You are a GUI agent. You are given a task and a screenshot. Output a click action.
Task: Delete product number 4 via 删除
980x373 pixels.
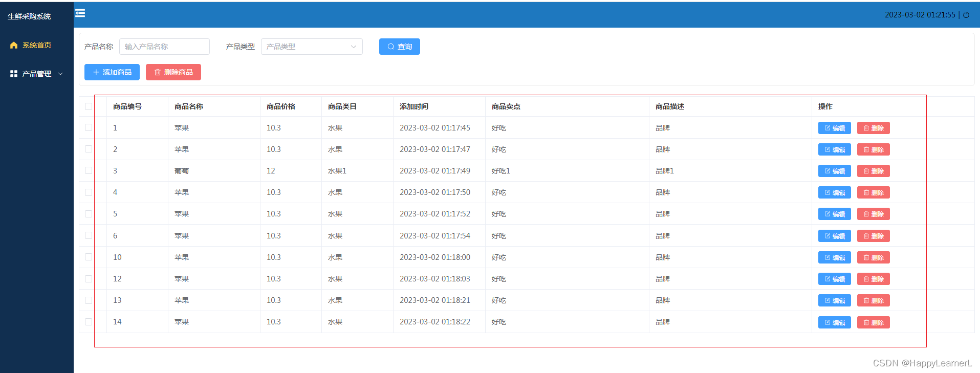873,192
